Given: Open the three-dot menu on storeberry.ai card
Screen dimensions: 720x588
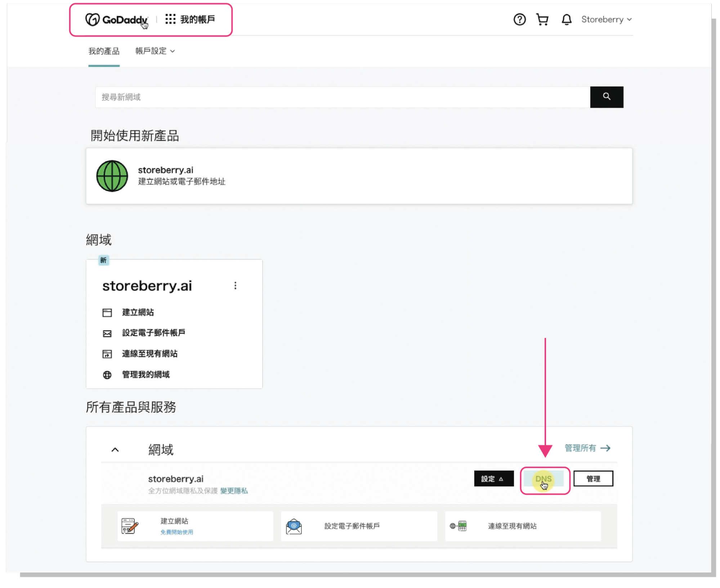Looking at the screenshot, I should pos(235,286).
